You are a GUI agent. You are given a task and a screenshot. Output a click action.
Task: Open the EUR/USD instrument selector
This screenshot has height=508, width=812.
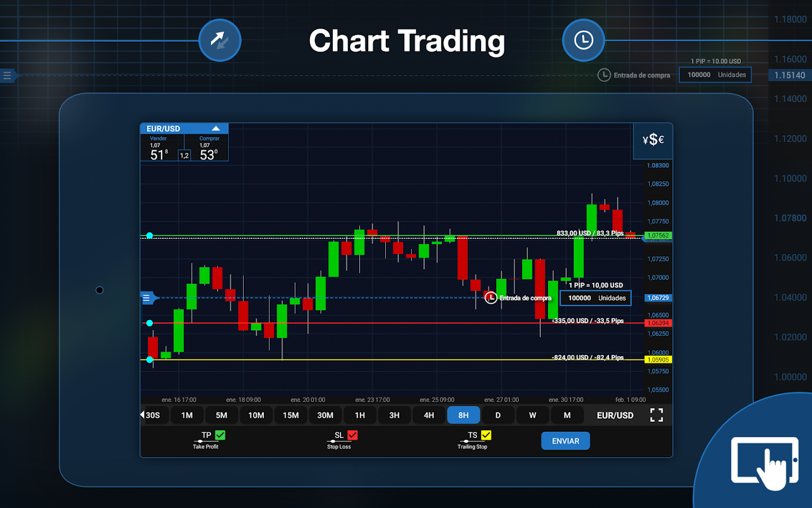(x=615, y=415)
